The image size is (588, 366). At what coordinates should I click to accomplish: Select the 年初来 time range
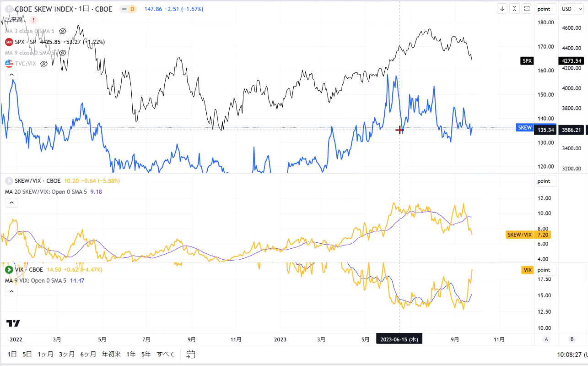click(x=111, y=354)
